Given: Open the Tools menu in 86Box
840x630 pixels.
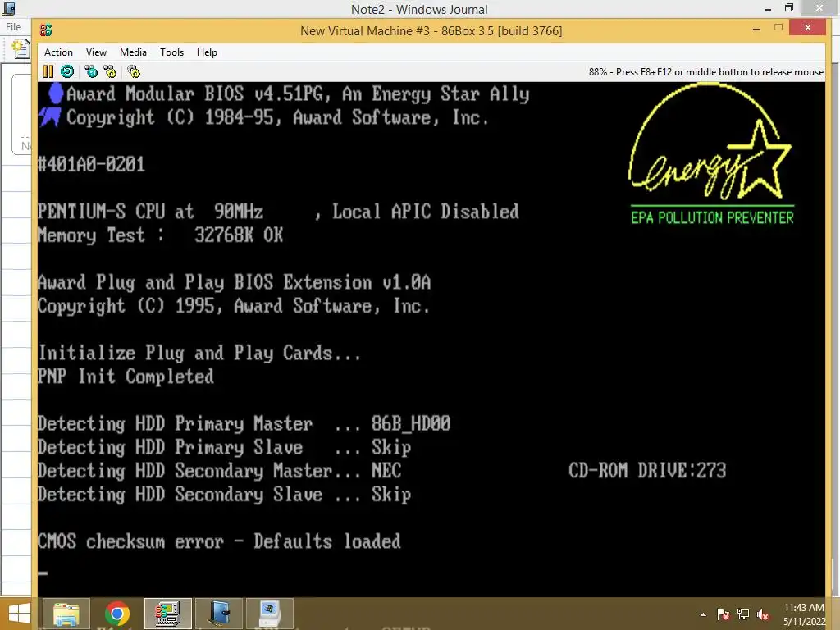Looking at the screenshot, I should coord(171,52).
